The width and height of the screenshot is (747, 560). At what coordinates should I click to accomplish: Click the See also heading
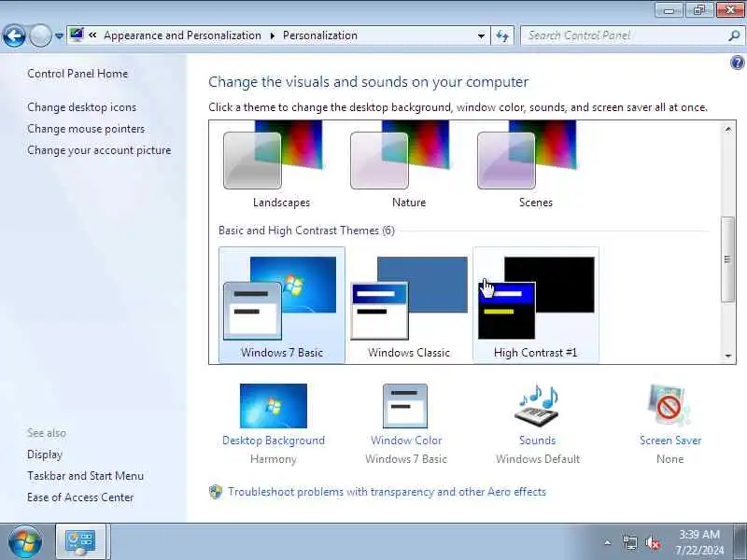tap(47, 433)
